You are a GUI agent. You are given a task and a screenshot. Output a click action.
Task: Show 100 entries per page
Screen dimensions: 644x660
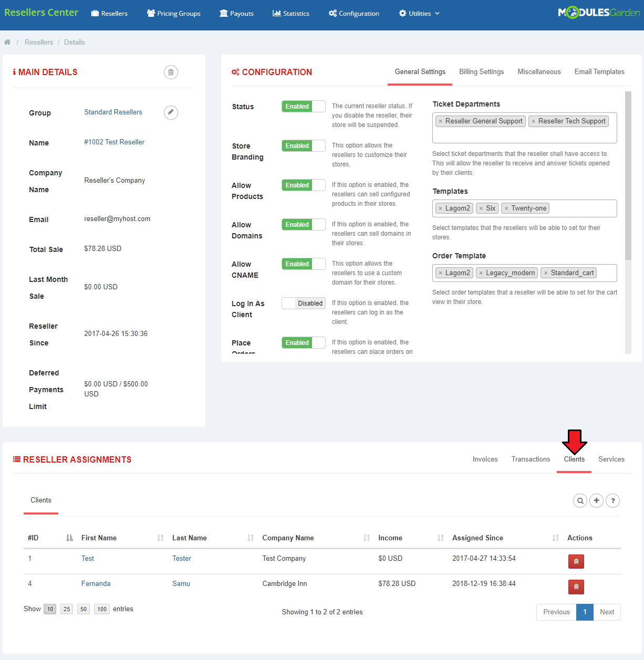[102, 609]
